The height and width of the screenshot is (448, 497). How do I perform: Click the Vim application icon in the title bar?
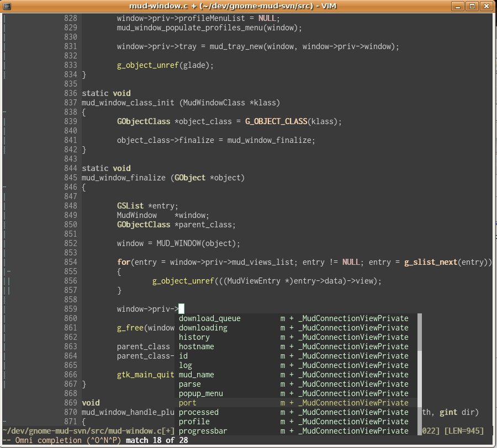(7, 6)
